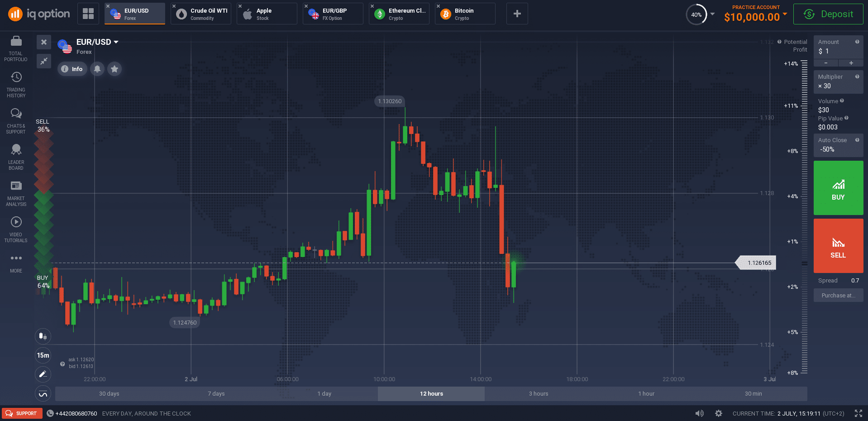Click the ask/bid help icon
Screen dimensions: 868x421
click(62, 364)
